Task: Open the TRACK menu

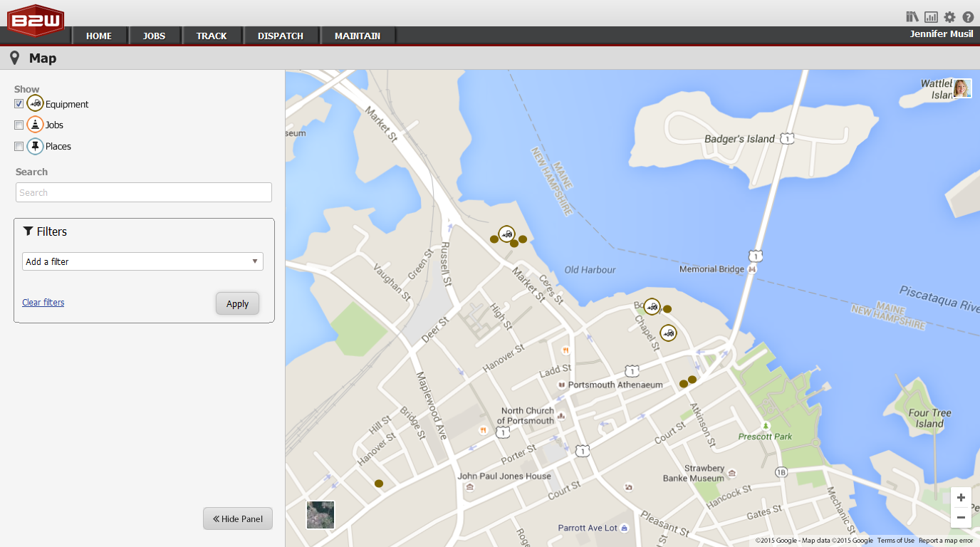Action: coord(212,36)
